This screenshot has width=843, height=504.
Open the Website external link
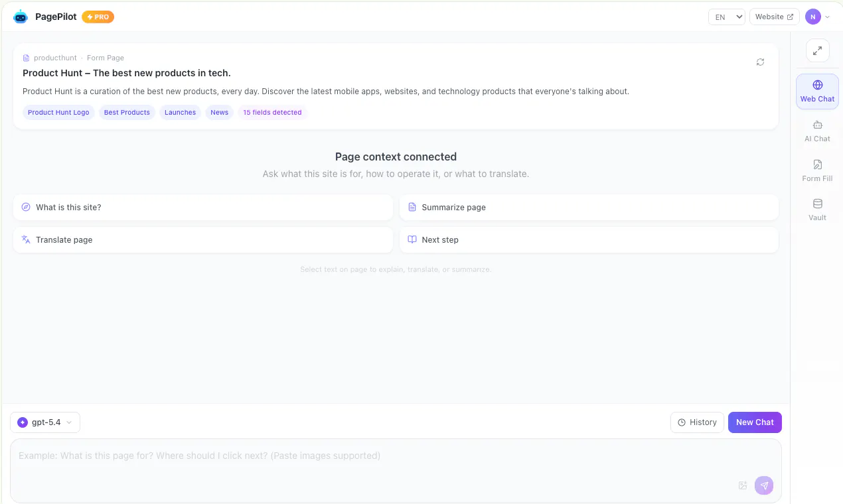tap(774, 17)
